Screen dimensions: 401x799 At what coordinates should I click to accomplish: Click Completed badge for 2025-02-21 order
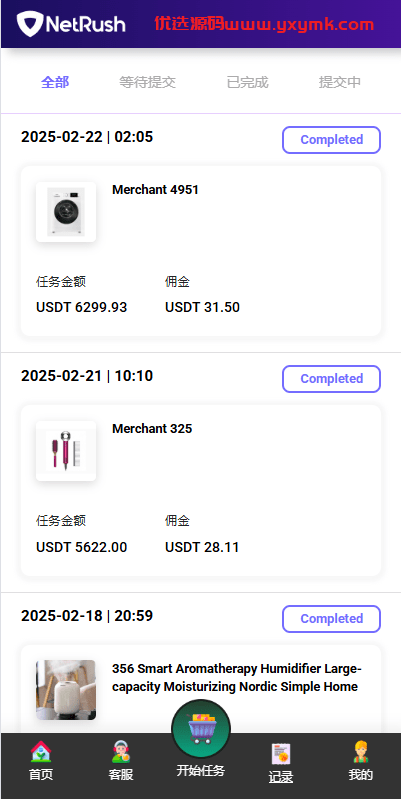point(332,379)
